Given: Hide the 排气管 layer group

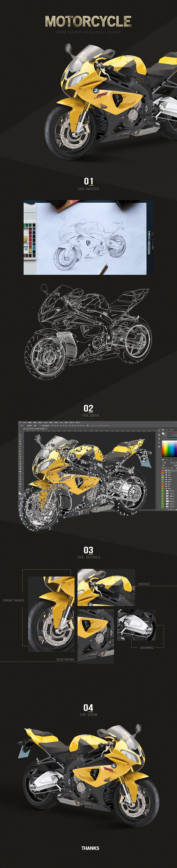Looking at the screenshot, I should pos(162,479).
